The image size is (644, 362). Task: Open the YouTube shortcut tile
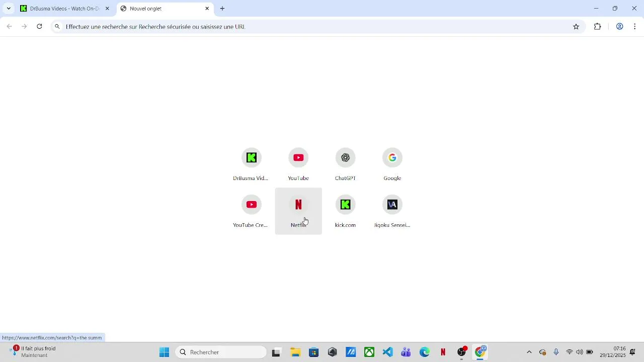[x=298, y=164]
